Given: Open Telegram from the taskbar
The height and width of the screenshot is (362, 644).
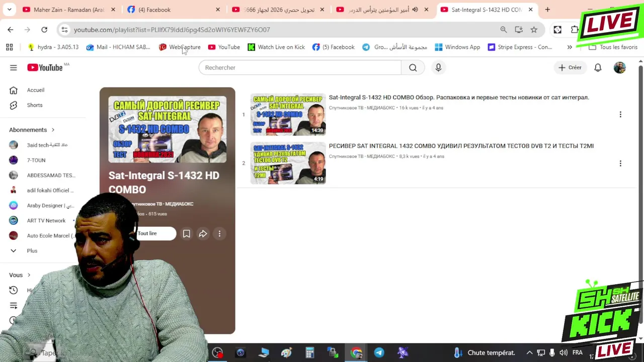Looking at the screenshot, I should coord(379,353).
